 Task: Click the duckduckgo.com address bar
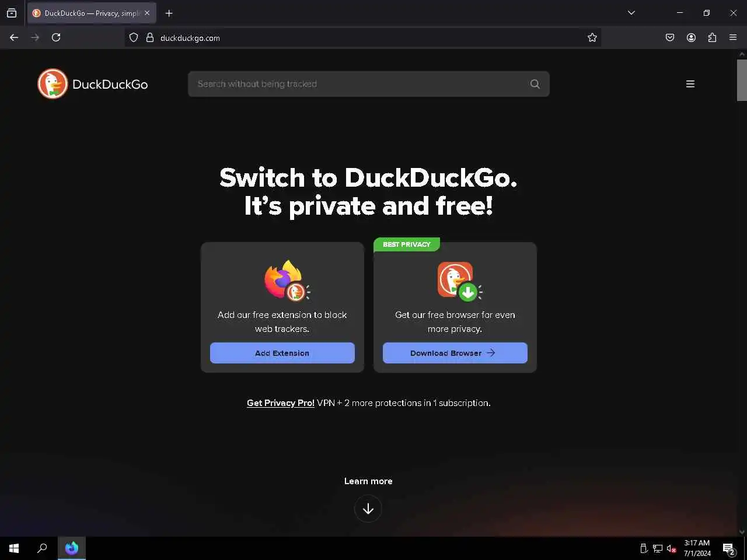coord(363,37)
